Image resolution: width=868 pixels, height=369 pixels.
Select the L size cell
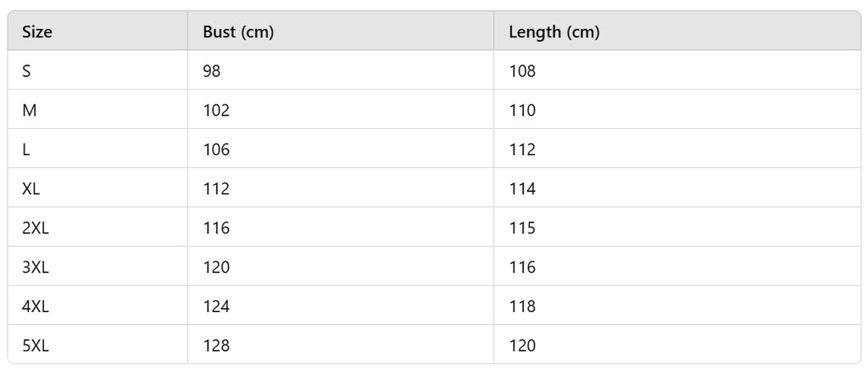pos(26,149)
